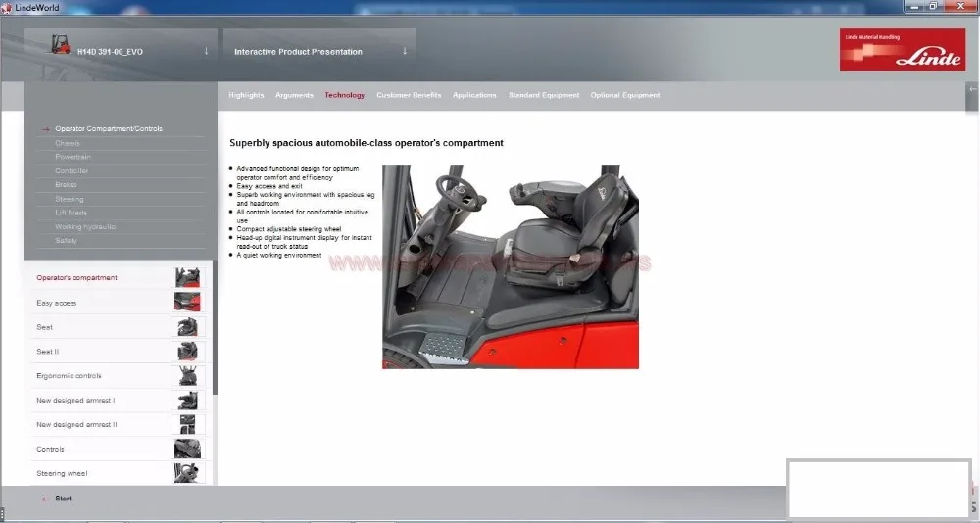Click the LindeWorld title bar app icon

[x=6, y=8]
